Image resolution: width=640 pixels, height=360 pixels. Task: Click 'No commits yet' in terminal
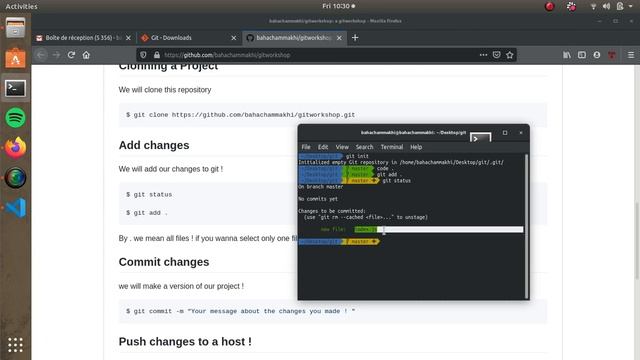(318, 199)
